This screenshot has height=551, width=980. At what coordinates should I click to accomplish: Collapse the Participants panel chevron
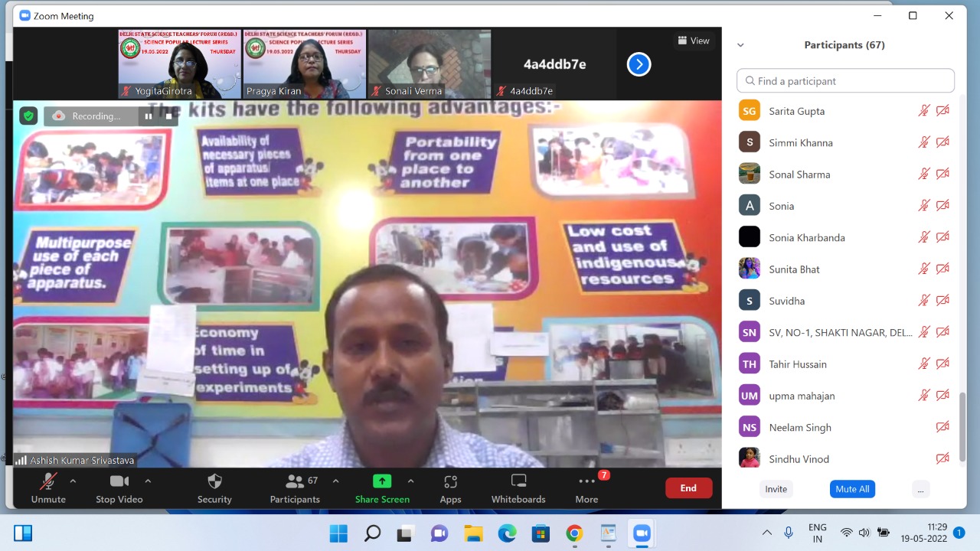740,45
